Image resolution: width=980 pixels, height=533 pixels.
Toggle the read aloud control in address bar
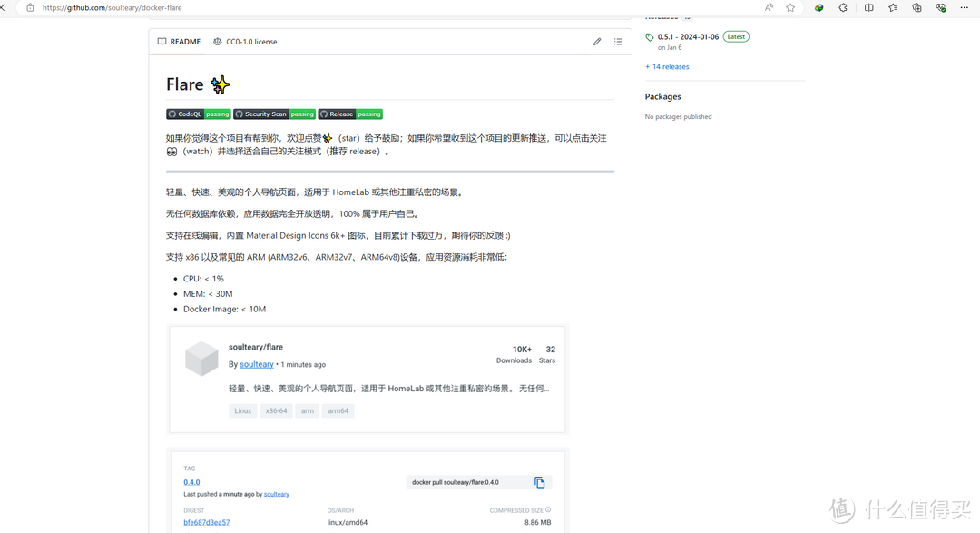coord(770,7)
